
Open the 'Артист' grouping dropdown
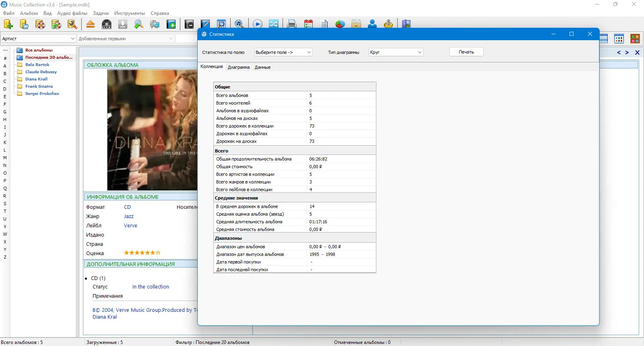coord(38,39)
